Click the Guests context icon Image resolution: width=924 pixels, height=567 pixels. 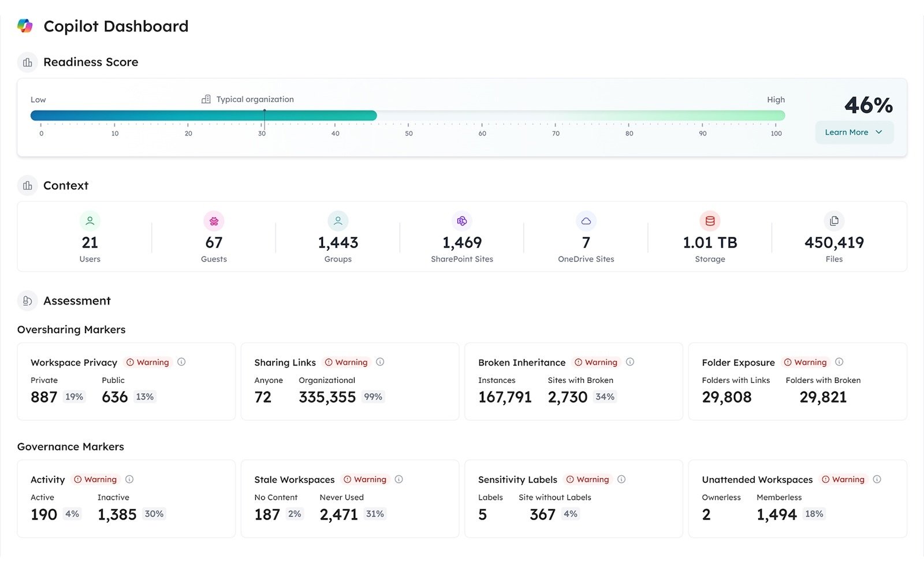214,221
